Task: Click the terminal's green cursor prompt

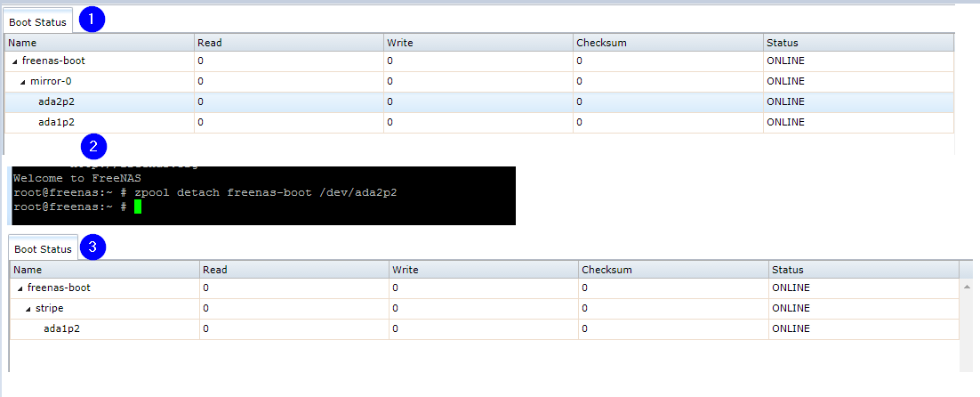Action: (138, 207)
